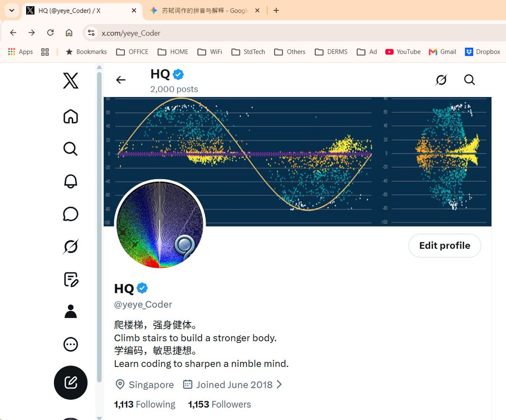Open Profile person icon in sidebar
The height and width of the screenshot is (420, 506).
[70, 312]
